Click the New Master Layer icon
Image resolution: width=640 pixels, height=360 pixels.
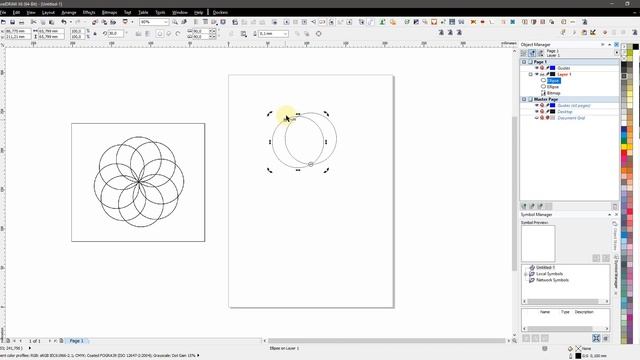coord(532,206)
